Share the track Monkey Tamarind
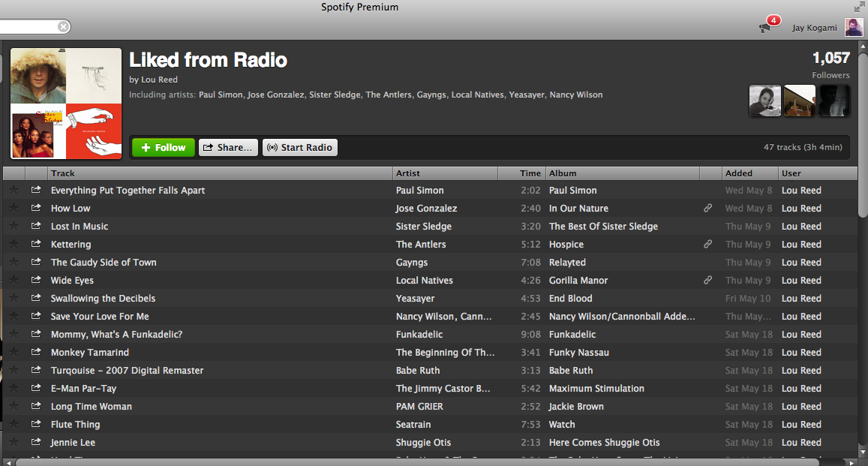The width and height of the screenshot is (868, 466). click(36, 352)
